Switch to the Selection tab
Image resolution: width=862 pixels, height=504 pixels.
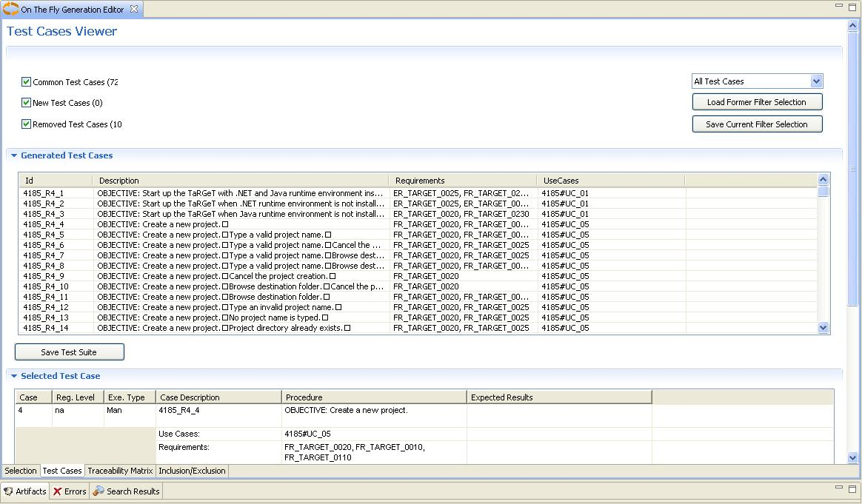tap(20, 471)
